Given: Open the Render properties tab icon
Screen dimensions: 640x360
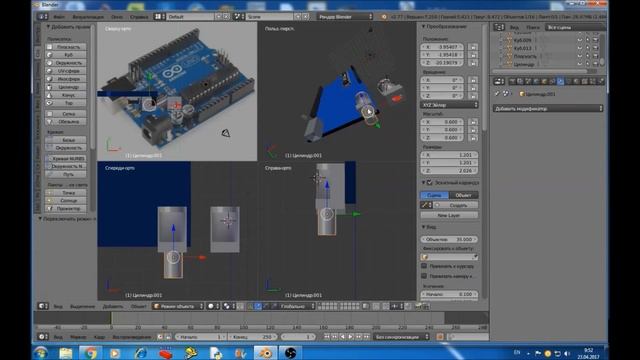Looking at the screenshot, I should (512, 82).
